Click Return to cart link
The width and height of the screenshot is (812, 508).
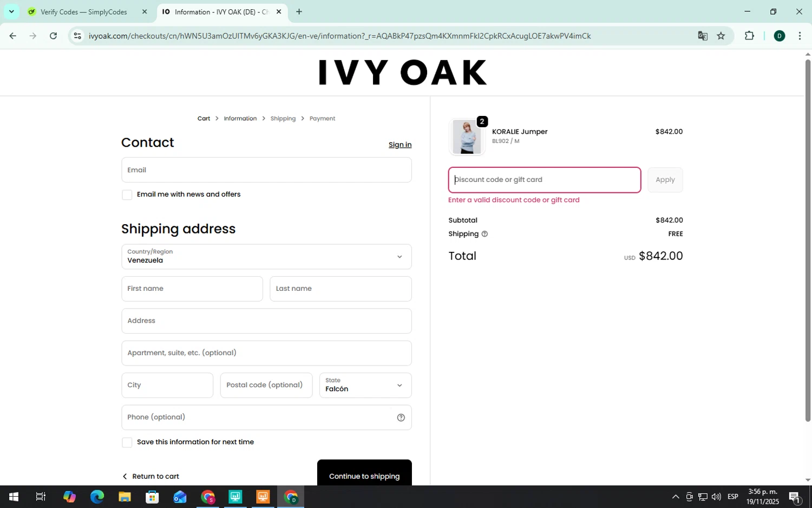pos(150,476)
